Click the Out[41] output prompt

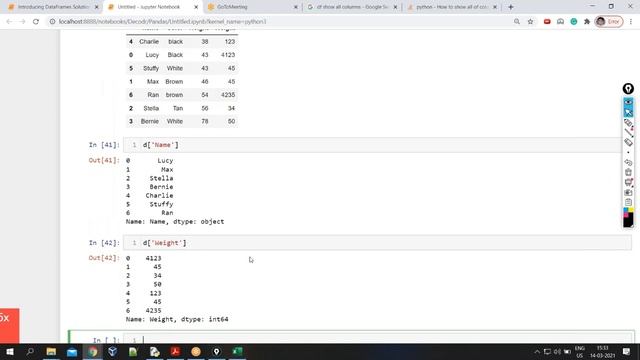104,160
